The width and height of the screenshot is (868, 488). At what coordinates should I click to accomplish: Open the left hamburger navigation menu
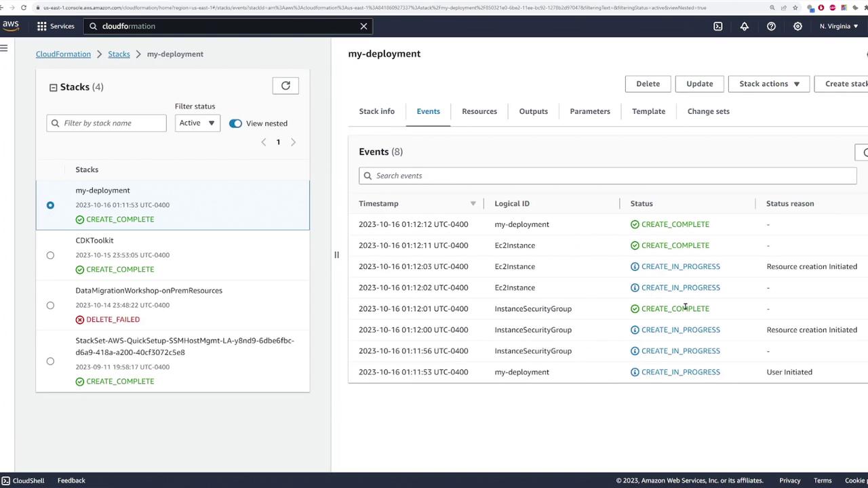4,47
